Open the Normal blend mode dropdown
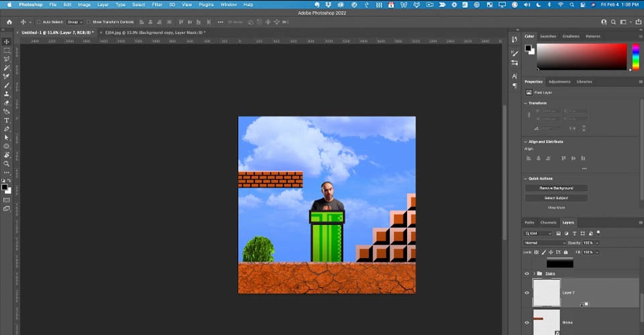Image resolution: width=644 pixels, height=335 pixels. tap(545, 243)
